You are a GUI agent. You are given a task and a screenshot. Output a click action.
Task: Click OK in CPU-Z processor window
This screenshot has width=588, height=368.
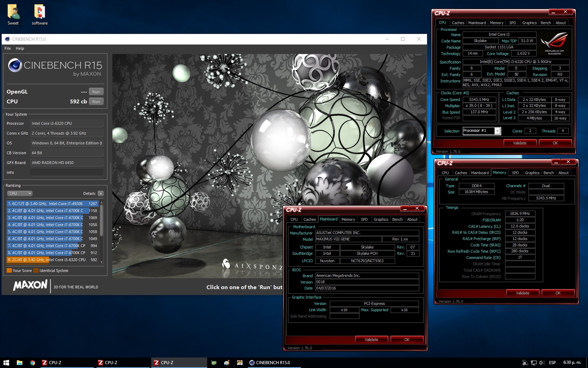click(555, 143)
